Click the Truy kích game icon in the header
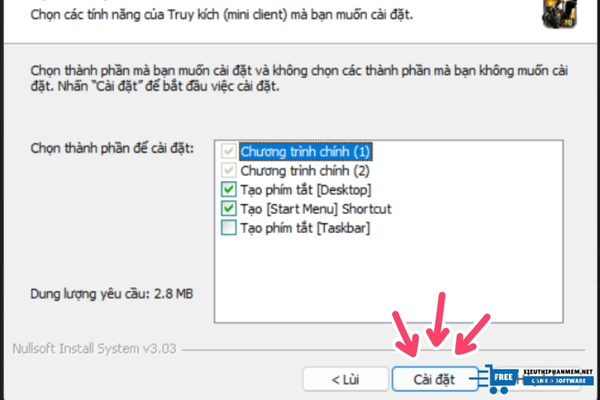Screen dimensions: 600x400 (x=559, y=14)
